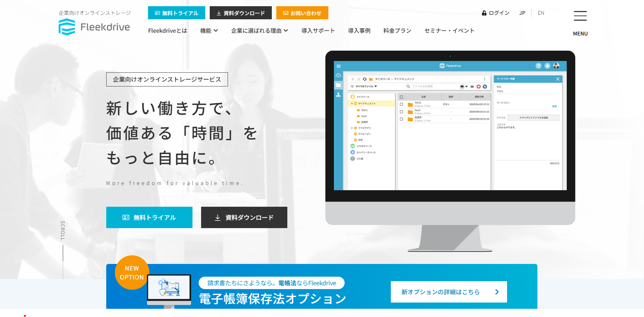This screenshot has width=644, height=317.
Task: Open the 導入事例 menu item
Action: tap(359, 31)
